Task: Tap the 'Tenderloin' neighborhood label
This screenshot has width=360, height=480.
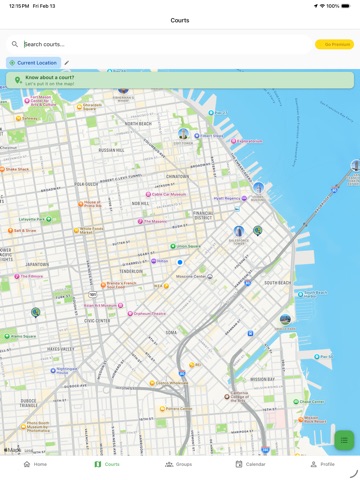Action: pyautogui.click(x=131, y=271)
